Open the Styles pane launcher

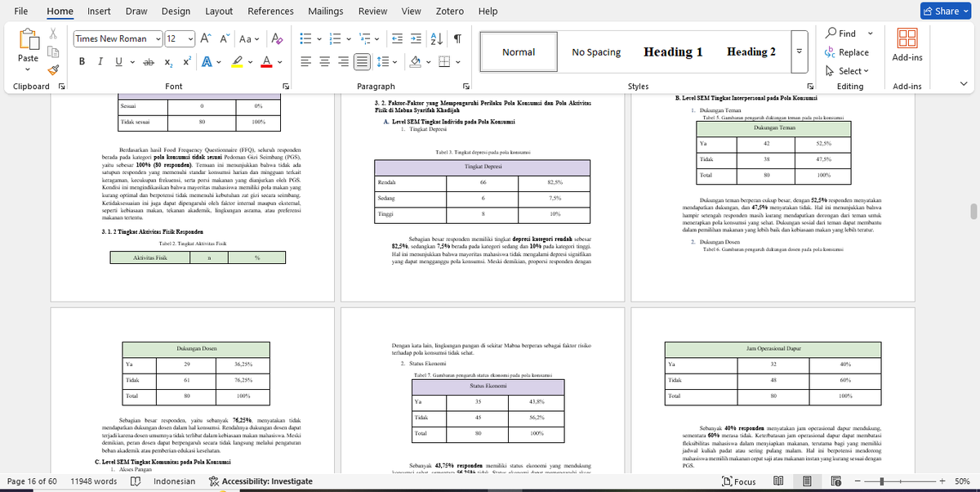click(x=811, y=87)
